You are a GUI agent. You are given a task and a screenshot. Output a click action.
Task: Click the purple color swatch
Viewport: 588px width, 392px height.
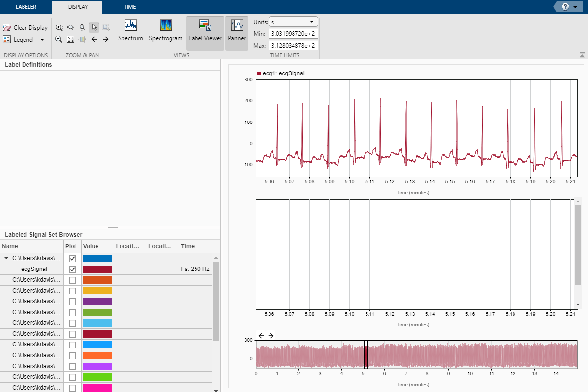point(98,301)
